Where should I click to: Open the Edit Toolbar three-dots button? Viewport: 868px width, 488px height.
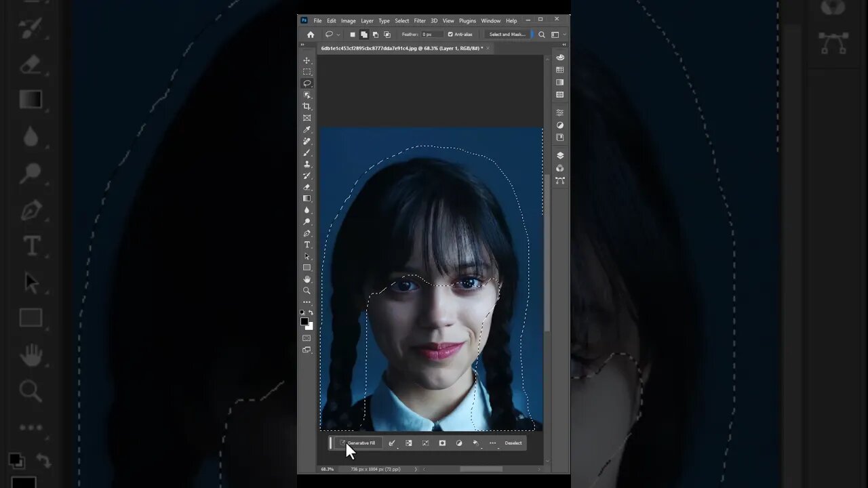[307, 302]
